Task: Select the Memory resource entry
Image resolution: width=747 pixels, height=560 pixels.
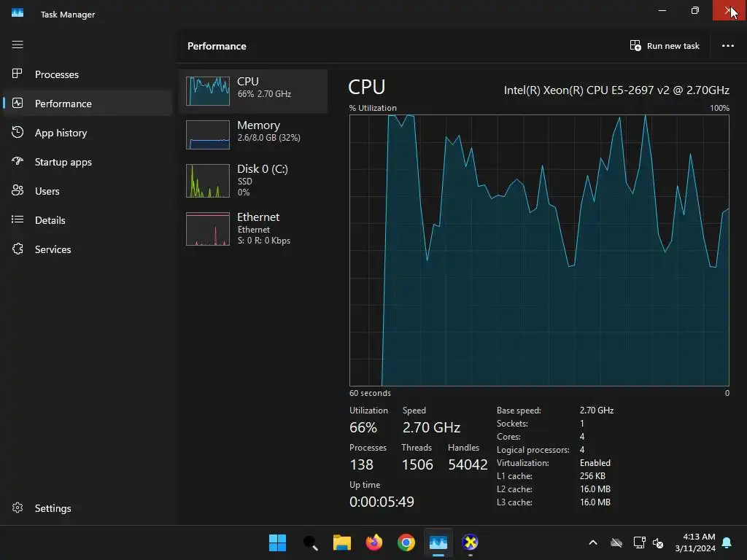Action: pos(253,134)
